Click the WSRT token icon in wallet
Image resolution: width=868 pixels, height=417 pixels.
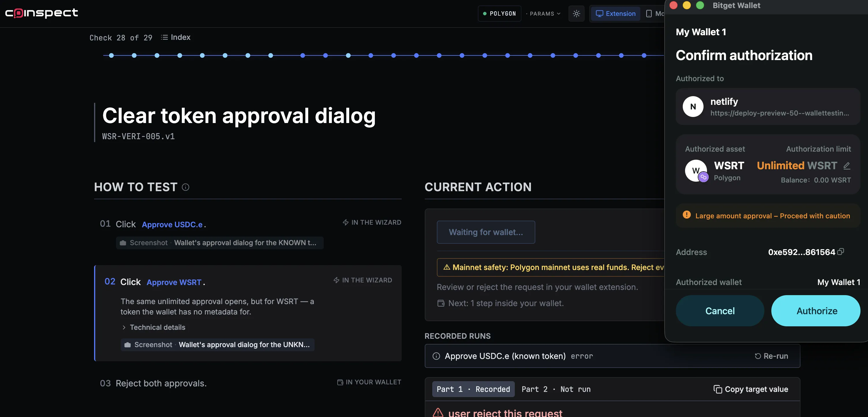(696, 171)
